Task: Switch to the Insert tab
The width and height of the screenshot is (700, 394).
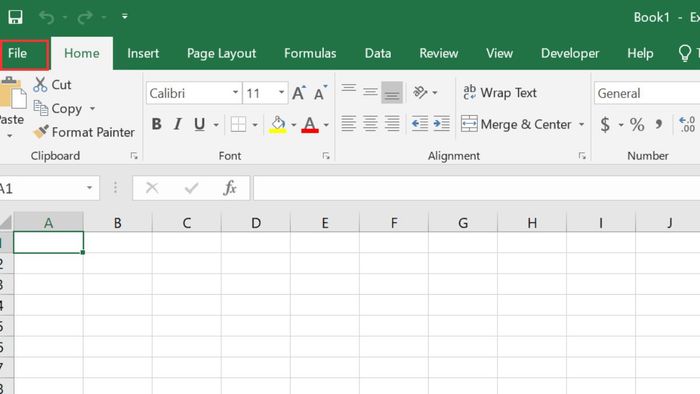Action: [x=143, y=54]
